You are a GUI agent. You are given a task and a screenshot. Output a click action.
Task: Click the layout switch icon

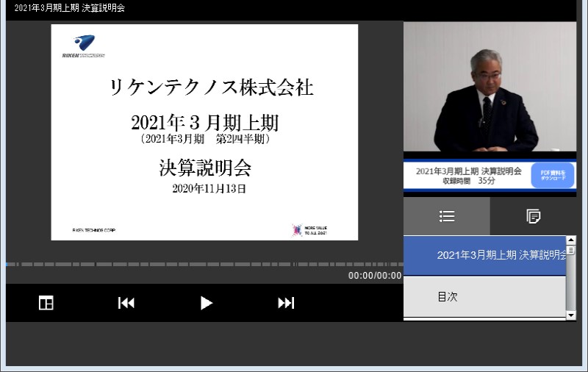pyautogui.click(x=46, y=303)
